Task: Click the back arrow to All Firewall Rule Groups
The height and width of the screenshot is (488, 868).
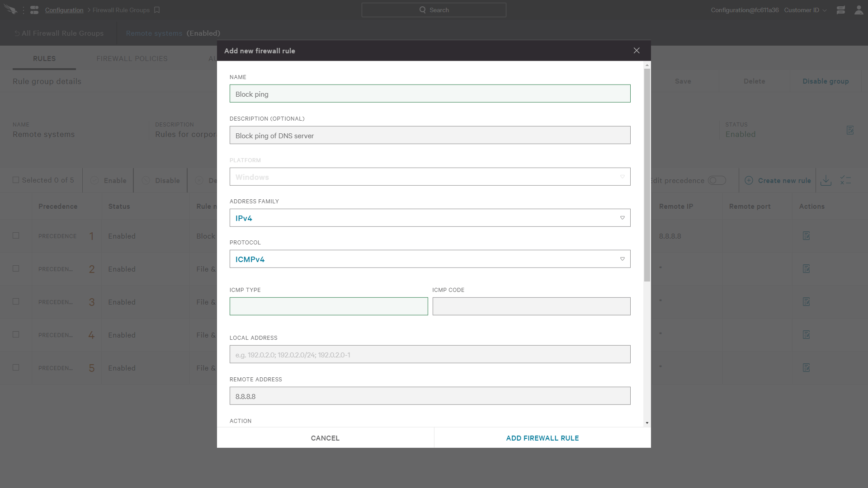Action: pos(17,33)
